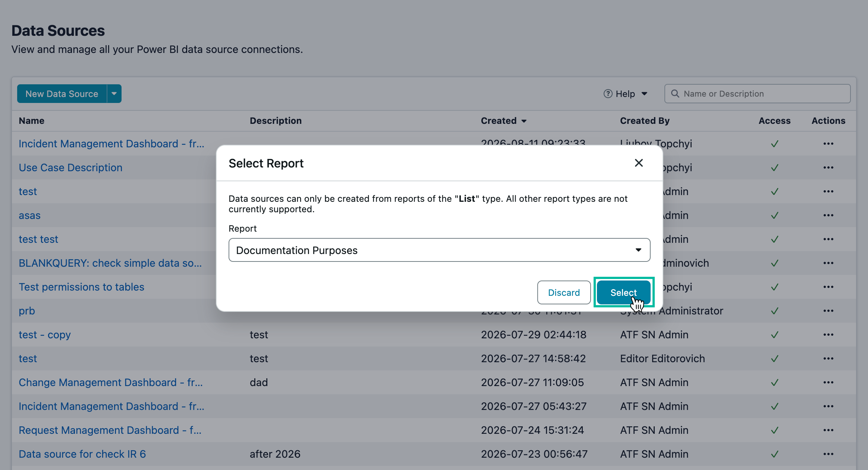868x470 pixels.
Task: Open BLANKQUERY: check simple data source link
Action: point(110,263)
